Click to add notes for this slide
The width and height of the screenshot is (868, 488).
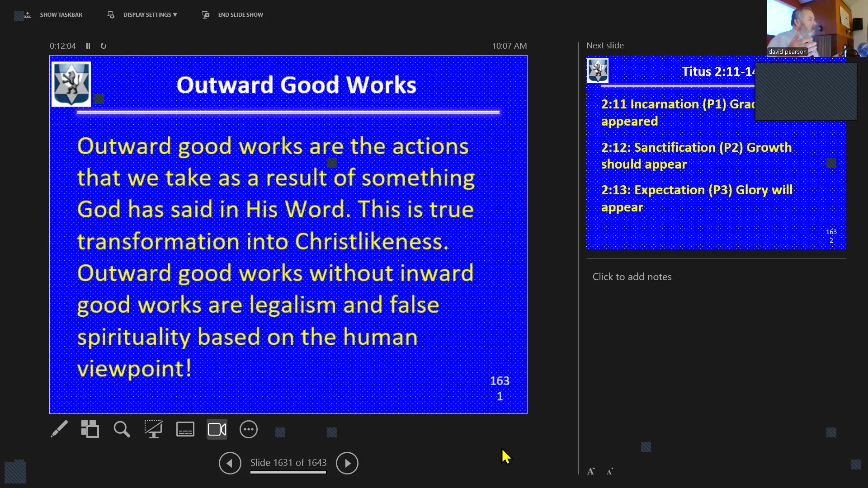coord(632,277)
